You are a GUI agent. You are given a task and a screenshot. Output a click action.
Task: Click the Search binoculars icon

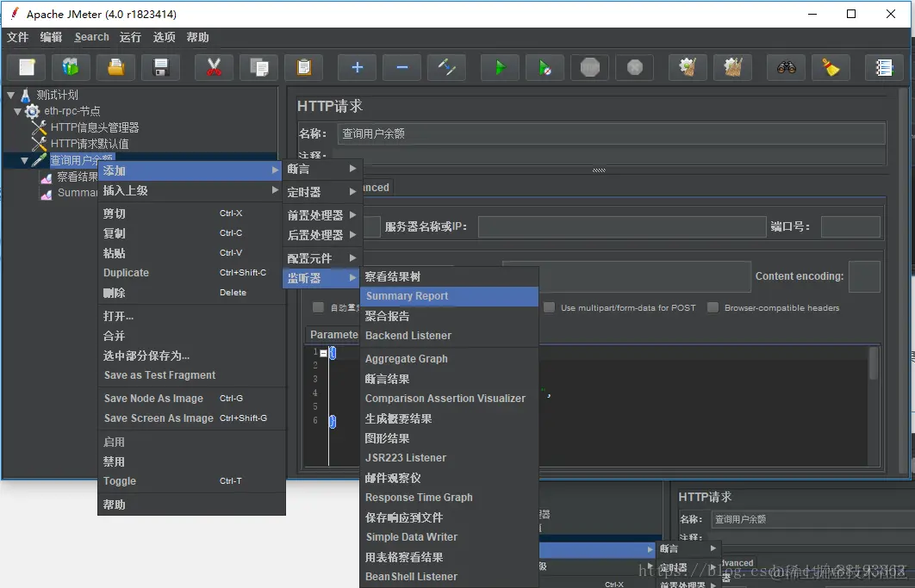point(786,68)
